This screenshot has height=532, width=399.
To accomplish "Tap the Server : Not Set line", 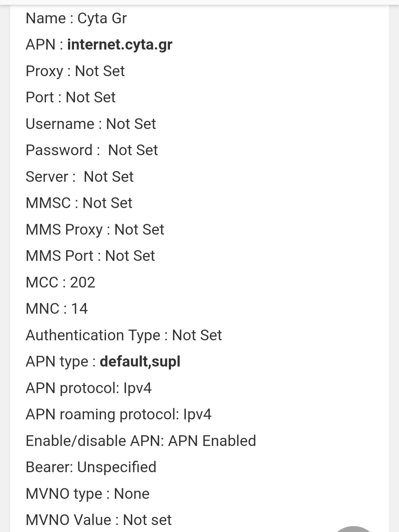I will (x=79, y=177).
